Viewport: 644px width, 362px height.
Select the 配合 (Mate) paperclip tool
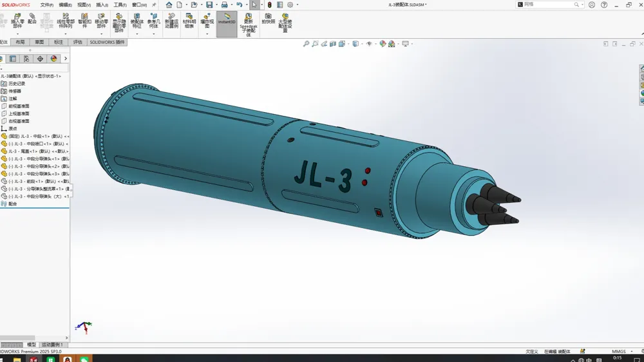(32, 19)
